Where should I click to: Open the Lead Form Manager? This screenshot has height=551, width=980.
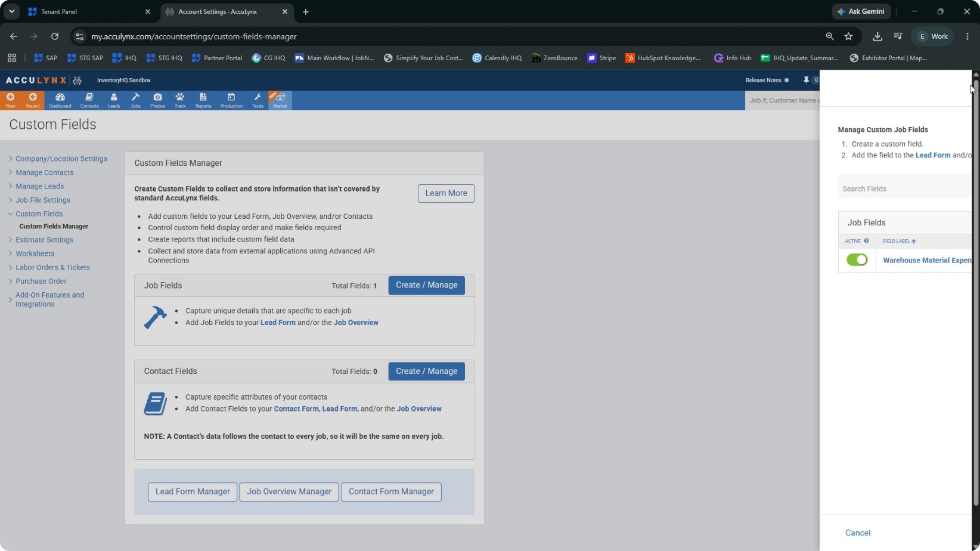point(193,492)
